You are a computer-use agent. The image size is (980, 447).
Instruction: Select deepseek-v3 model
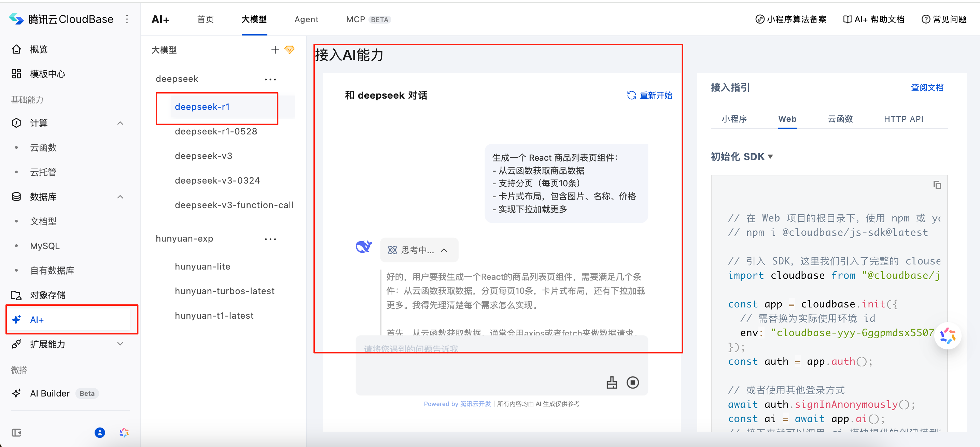point(204,156)
